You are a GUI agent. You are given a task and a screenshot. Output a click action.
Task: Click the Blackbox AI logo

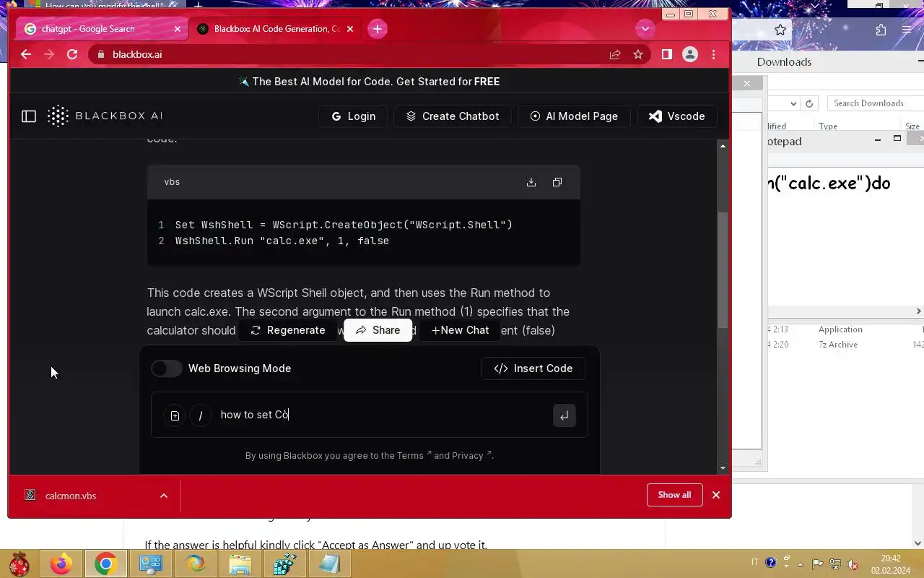(x=105, y=116)
